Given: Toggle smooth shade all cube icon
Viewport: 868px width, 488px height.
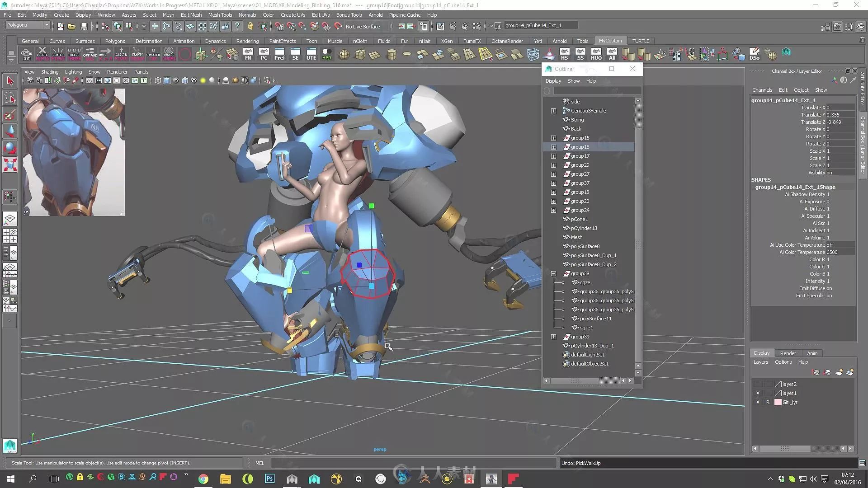Looking at the screenshot, I should coord(167,80).
